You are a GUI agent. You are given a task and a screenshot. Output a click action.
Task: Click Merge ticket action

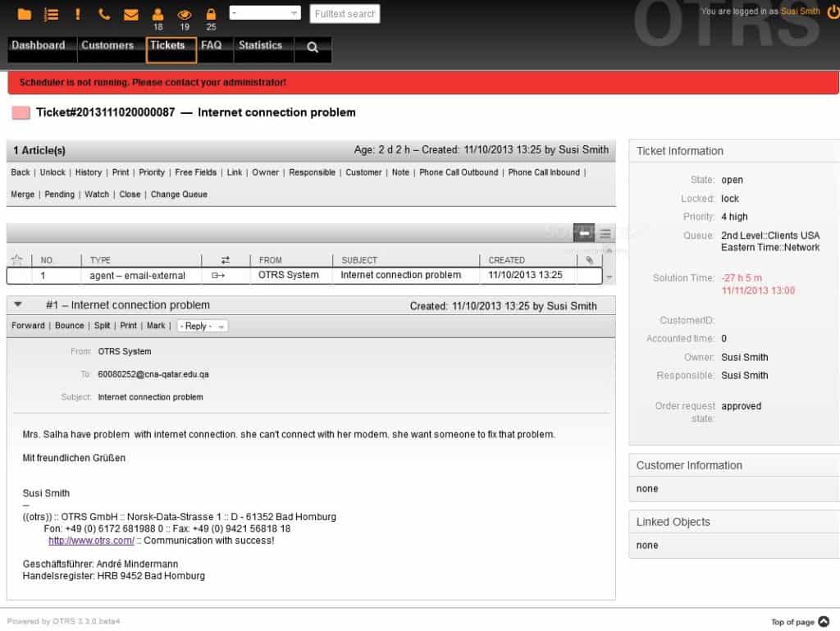22,194
